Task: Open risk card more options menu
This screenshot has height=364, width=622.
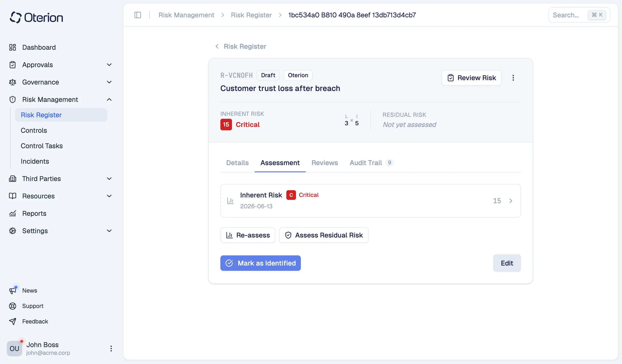Action: point(513,78)
